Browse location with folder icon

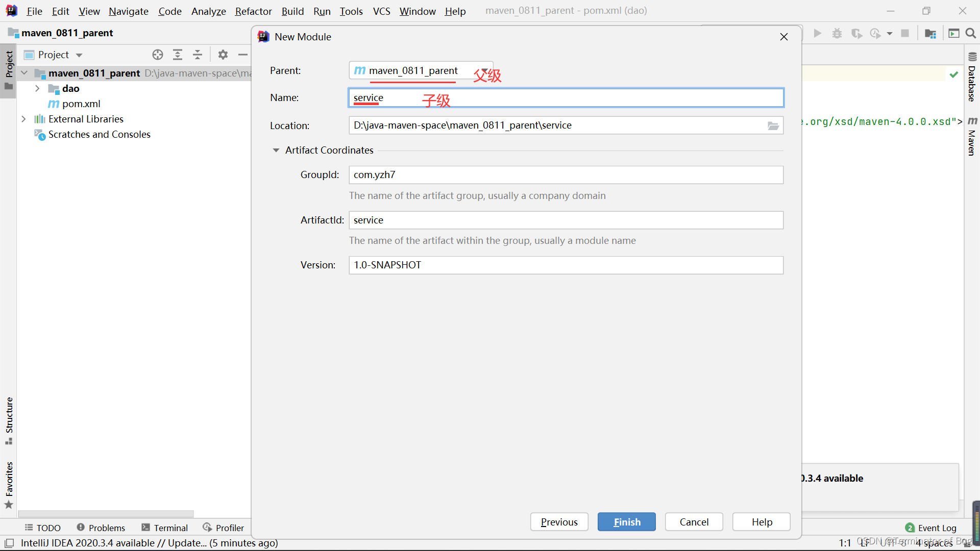pyautogui.click(x=773, y=126)
